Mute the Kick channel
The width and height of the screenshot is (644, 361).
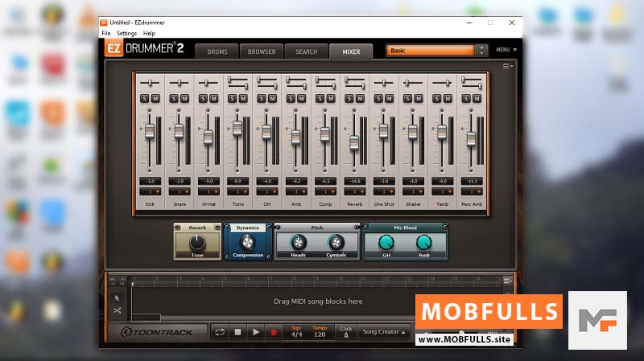coord(155,98)
